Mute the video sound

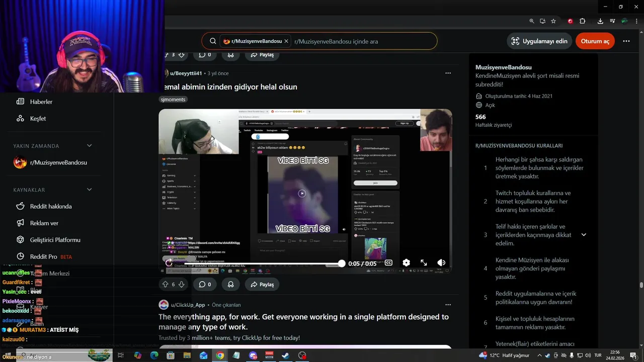441,263
